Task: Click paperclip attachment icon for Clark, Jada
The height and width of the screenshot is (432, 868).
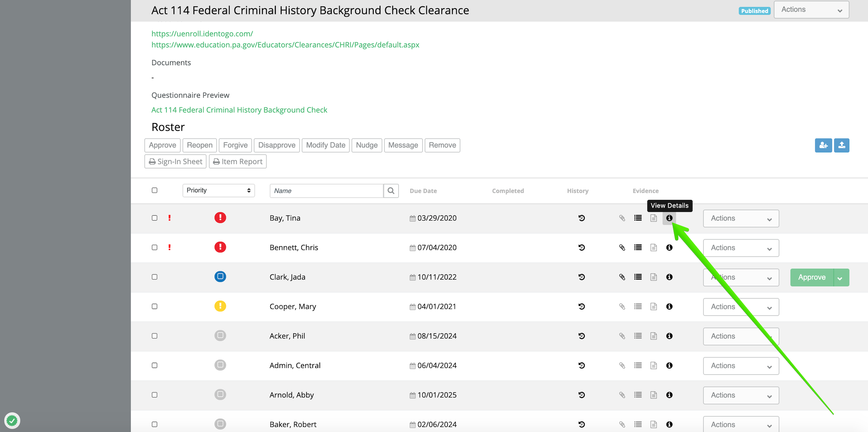Action: click(622, 277)
